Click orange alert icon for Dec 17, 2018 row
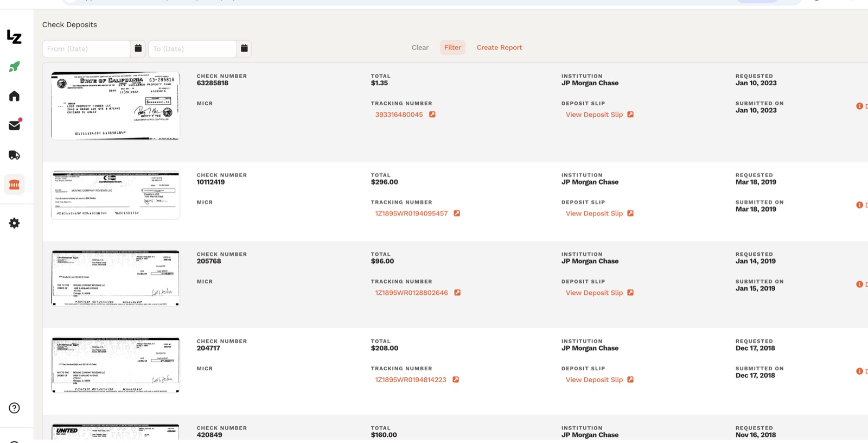This screenshot has height=443, width=868. tap(859, 371)
